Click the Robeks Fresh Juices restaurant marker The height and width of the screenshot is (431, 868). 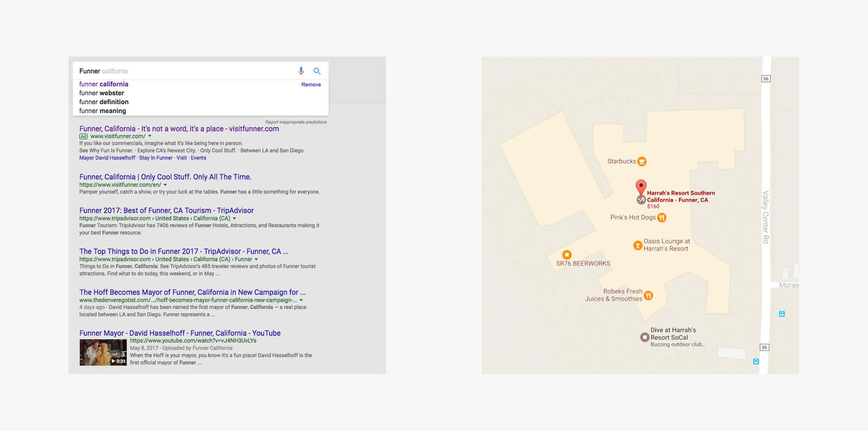648,296
